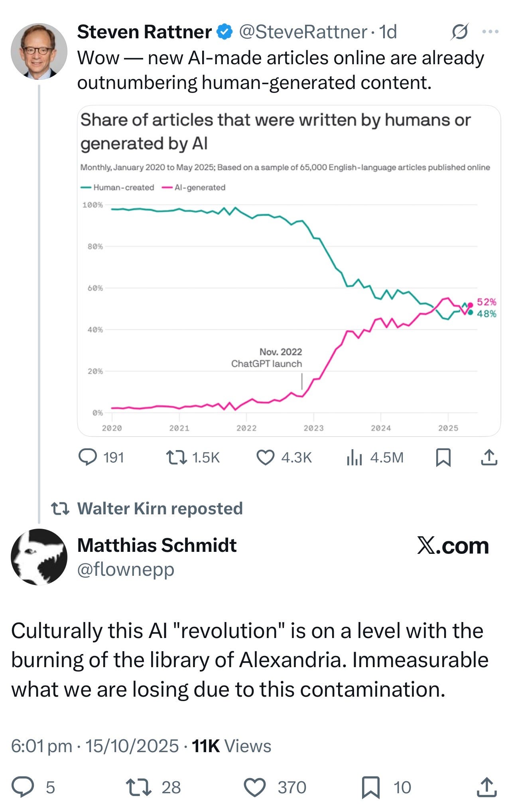Screen dimensions: 512x812
Task: Open the @SteveRattner handle link
Action: pos(303,32)
